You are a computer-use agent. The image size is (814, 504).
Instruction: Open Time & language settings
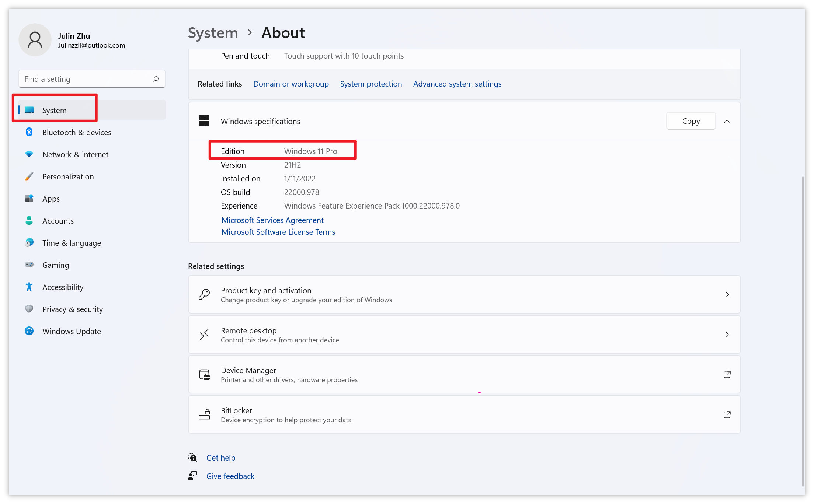pos(92,242)
